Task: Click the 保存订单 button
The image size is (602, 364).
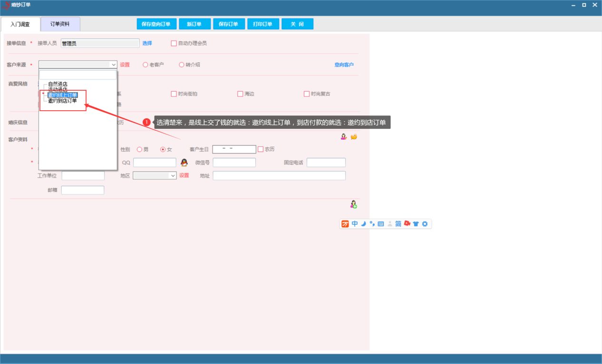Action: [x=228, y=24]
